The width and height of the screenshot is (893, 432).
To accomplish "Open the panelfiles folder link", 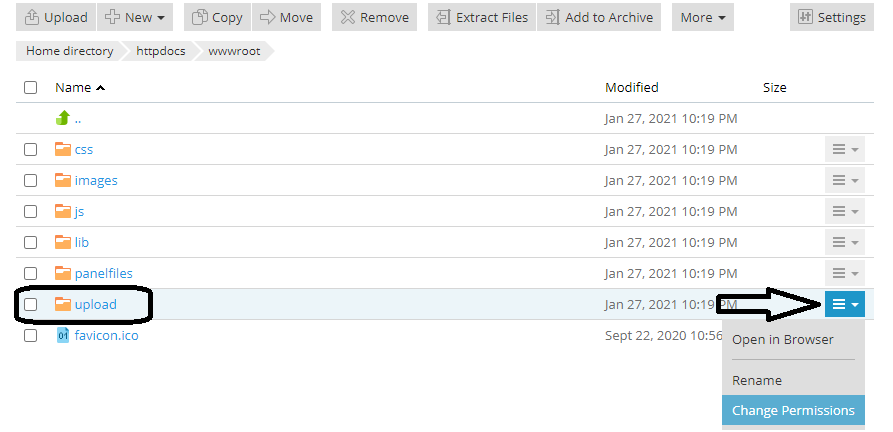I will click(x=104, y=273).
